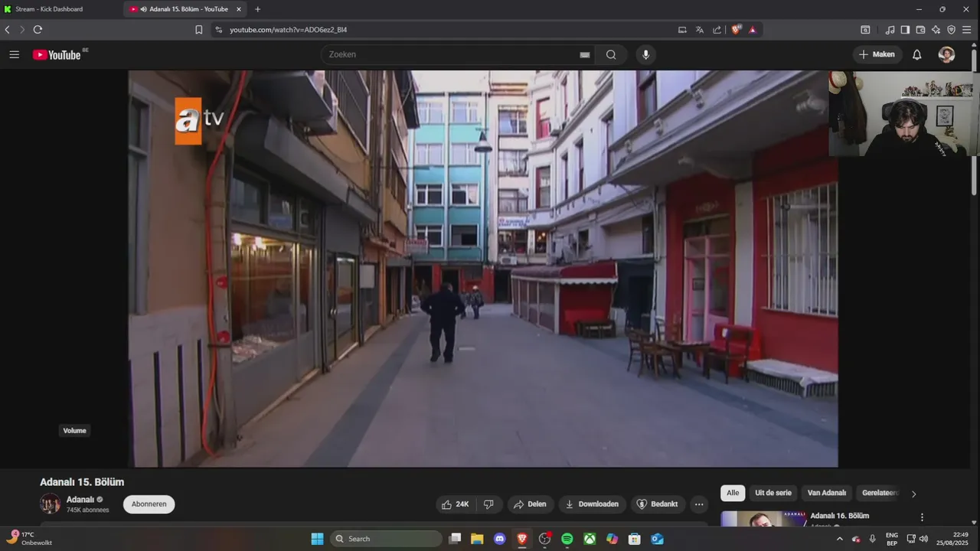Open the YouTube guide hamburger menu

[14, 54]
